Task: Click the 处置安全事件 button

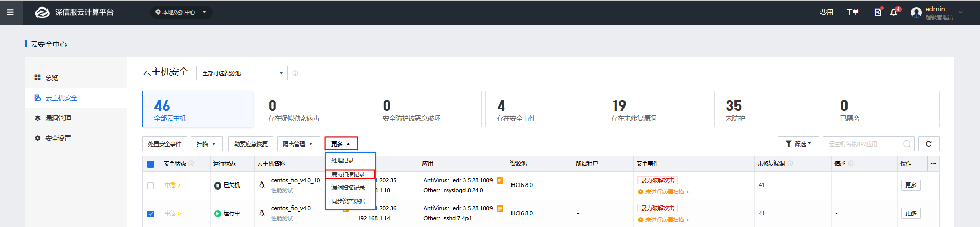Action: tap(165, 144)
